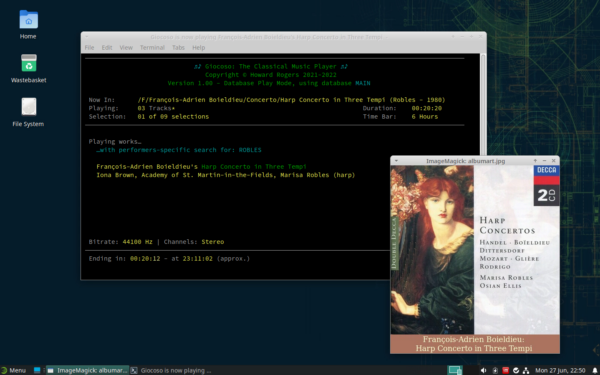Click the 'Ending in: 00:20:12' status line
Viewport: 600px width, 375px height.
pyautogui.click(x=169, y=259)
